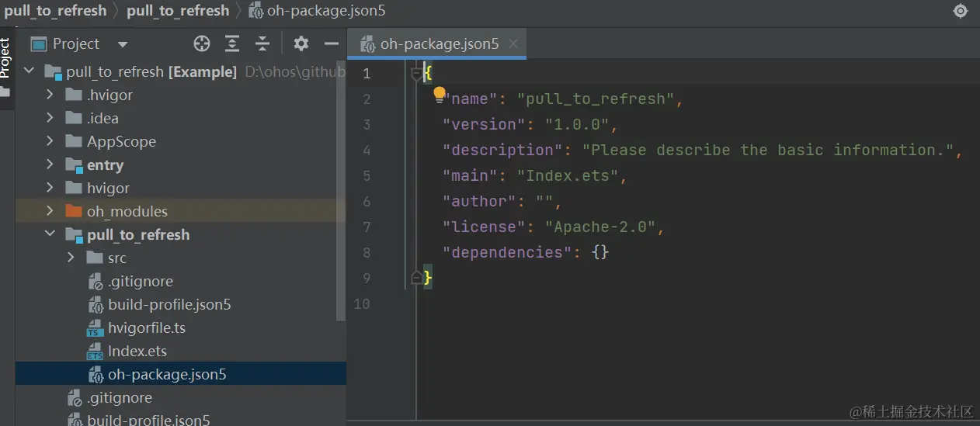Expand the entry module

point(50,165)
